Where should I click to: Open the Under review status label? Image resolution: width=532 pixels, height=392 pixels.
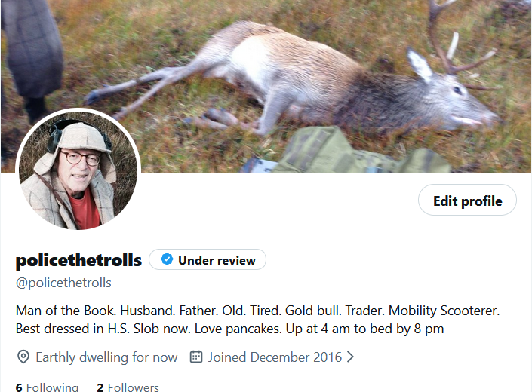point(208,259)
